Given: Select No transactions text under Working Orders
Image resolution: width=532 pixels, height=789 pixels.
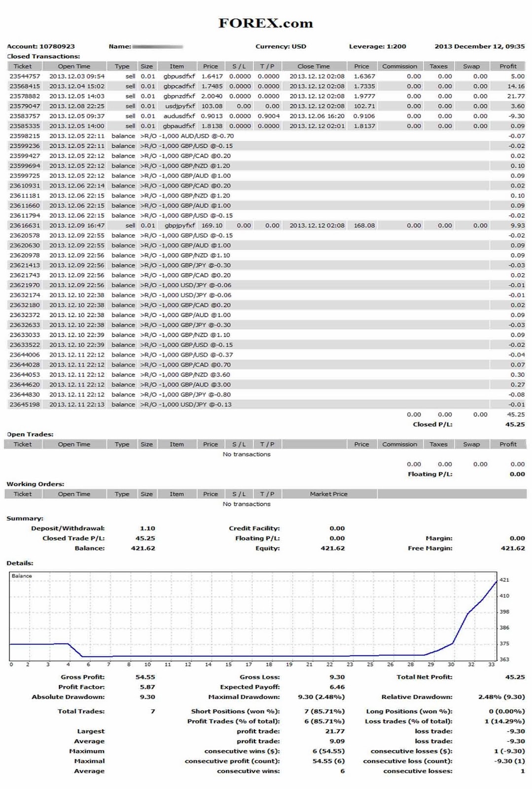Looking at the screenshot, I should tap(247, 504).
